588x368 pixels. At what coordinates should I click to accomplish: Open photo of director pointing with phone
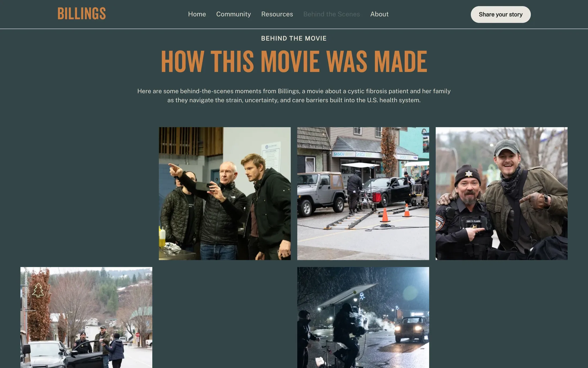225,194
